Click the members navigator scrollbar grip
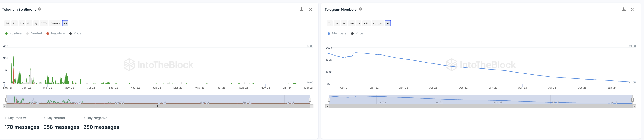The width and height of the screenshot is (644, 140). click(481, 106)
